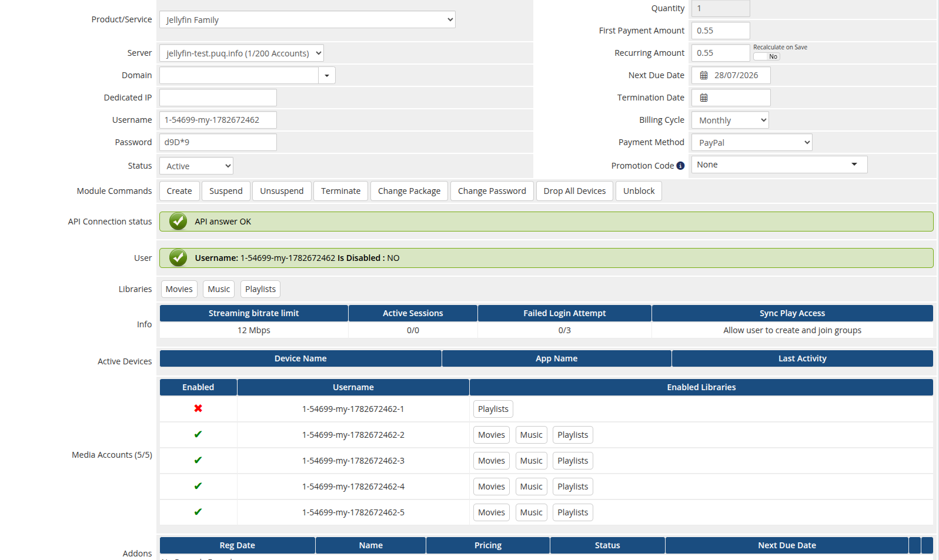Screen dimensions: 939x560
Task: Click the Quantity field
Action: click(720, 8)
